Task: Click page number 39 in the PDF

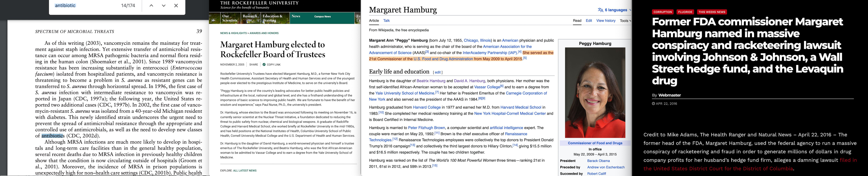Action: 199,31
